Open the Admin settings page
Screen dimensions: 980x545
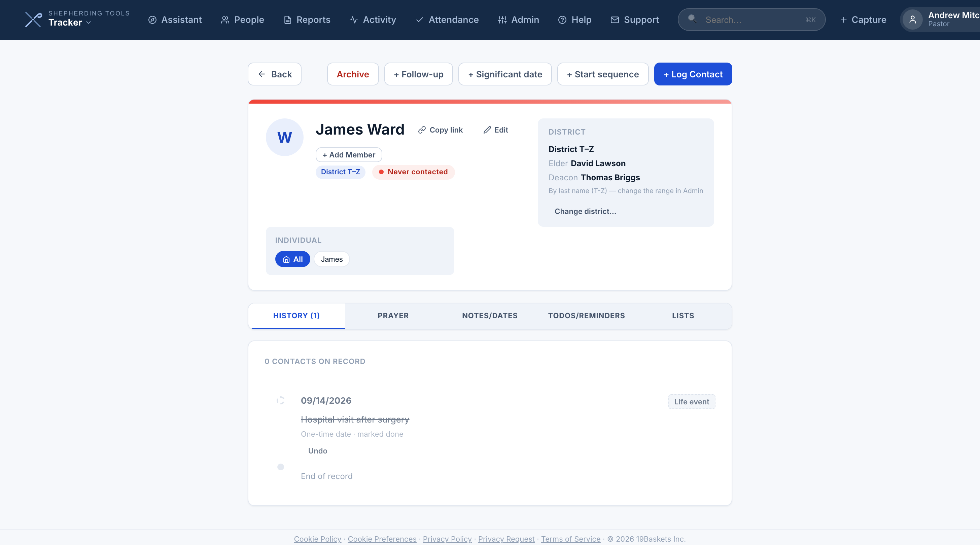(519, 20)
